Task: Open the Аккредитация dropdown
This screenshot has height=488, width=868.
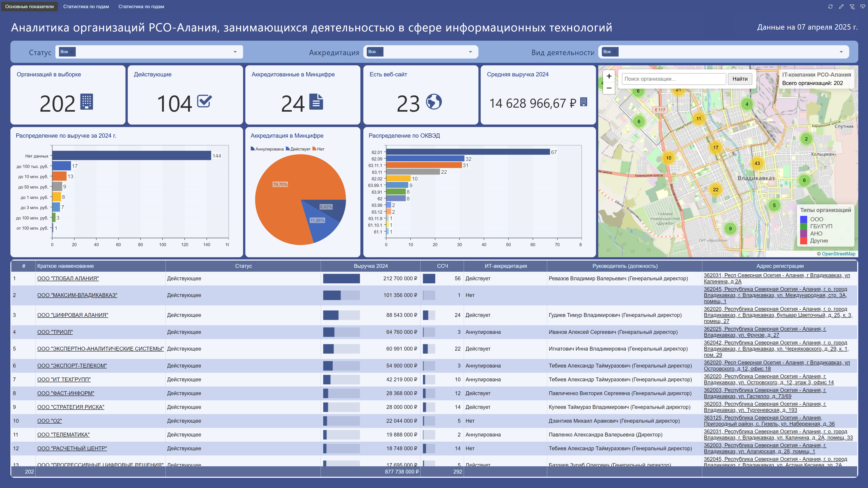Action: tap(470, 52)
